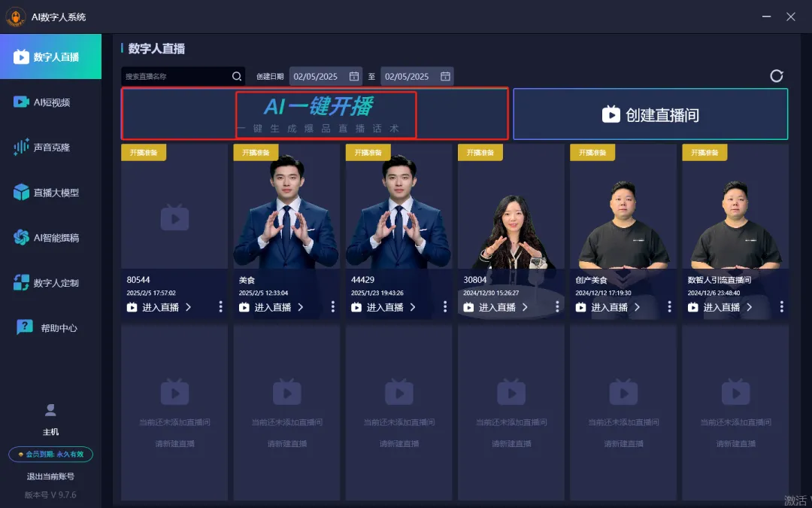Open calendar icon for start date
The height and width of the screenshot is (508, 812).
pos(354,76)
